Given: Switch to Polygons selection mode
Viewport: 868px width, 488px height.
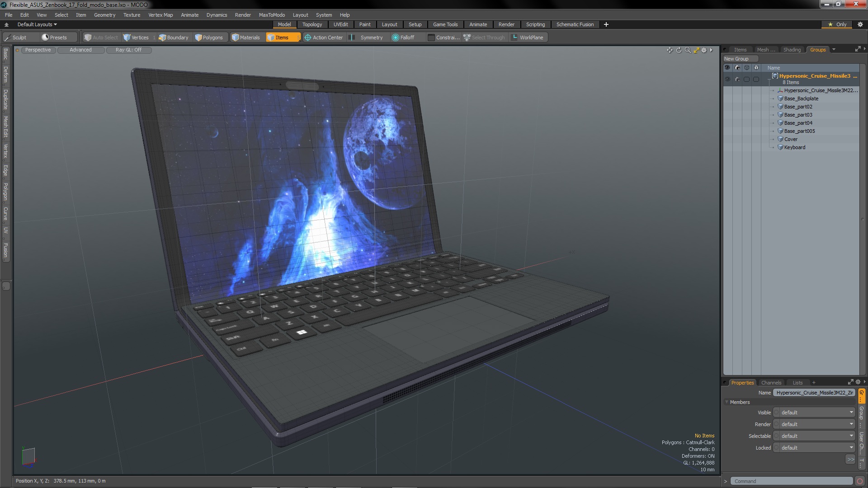Looking at the screenshot, I should [x=209, y=38].
